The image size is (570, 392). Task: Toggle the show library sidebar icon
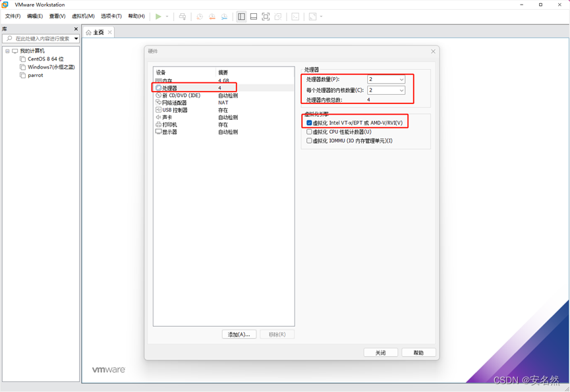point(241,16)
